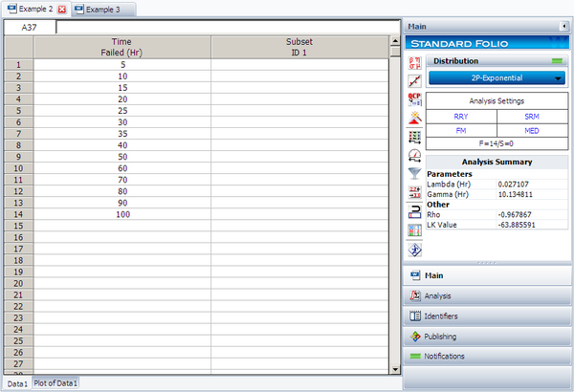Click the Distribution Wizard mountain icon

pos(414,118)
